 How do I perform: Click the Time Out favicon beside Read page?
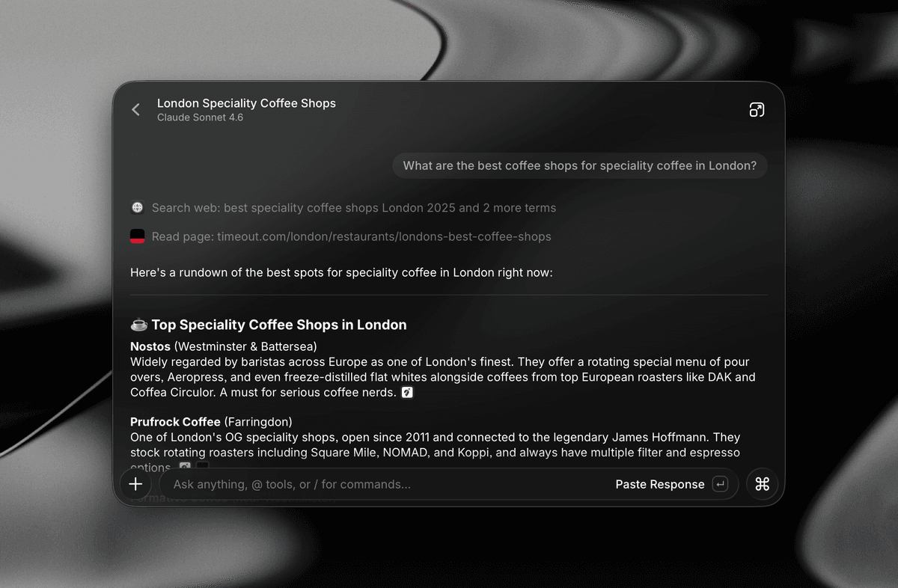pyautogui.click(x=137, y=236)
